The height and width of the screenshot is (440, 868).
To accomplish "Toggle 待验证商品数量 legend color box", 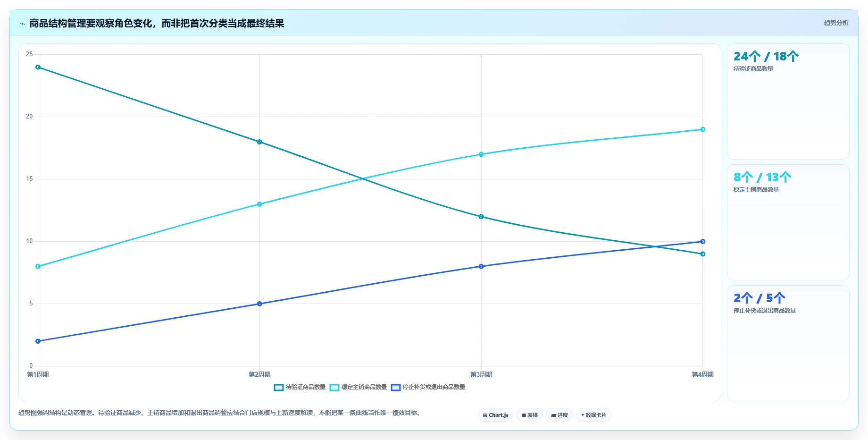I will (x=279, y=388).
